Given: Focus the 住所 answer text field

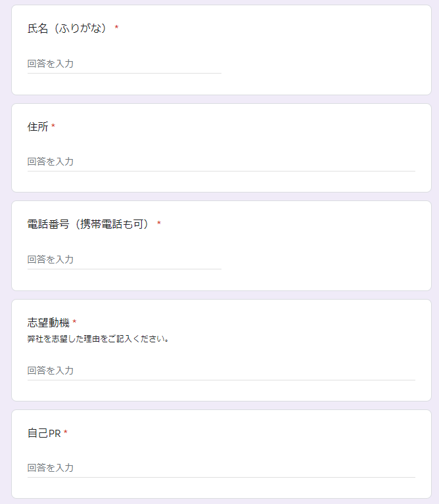Looking at the screenshot, I should (x=221, y=162).
